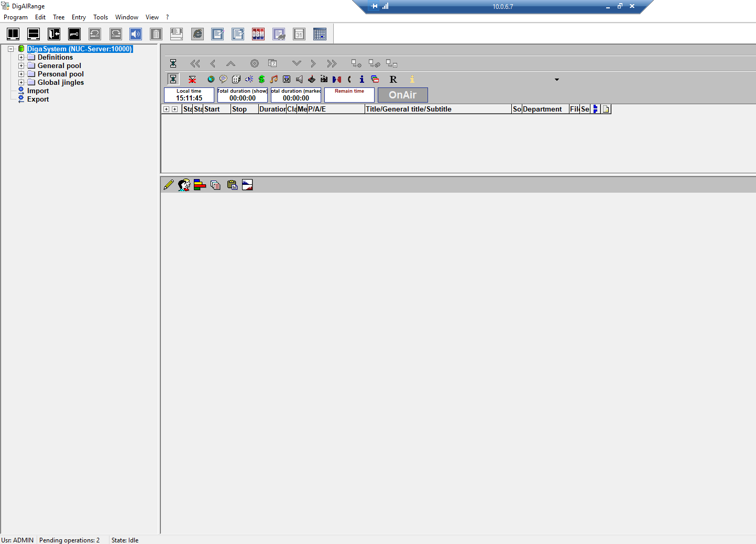This screenshot has width=756, height=544.
Task: Click the calendar 31 toolbar icon
Action: [299, 35]
